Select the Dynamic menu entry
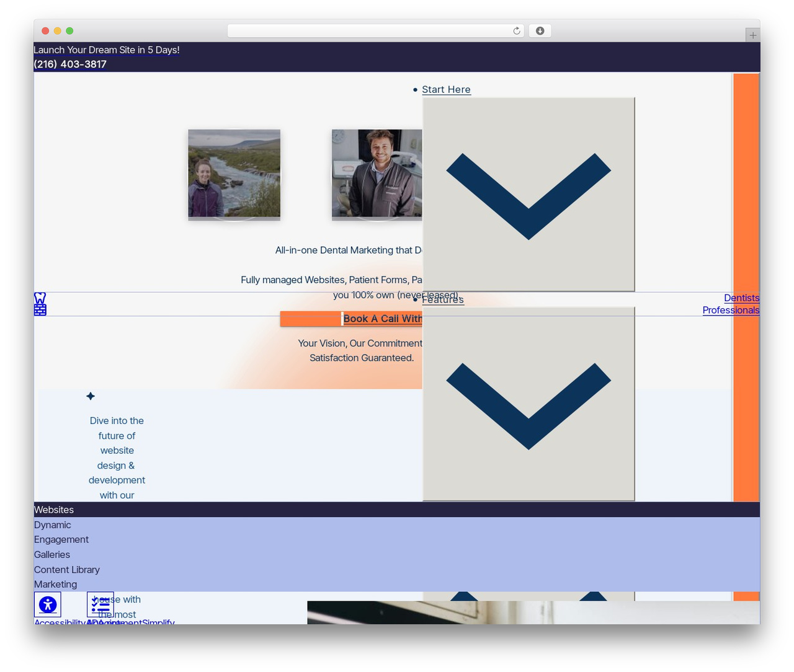 (x=53, y=525)
